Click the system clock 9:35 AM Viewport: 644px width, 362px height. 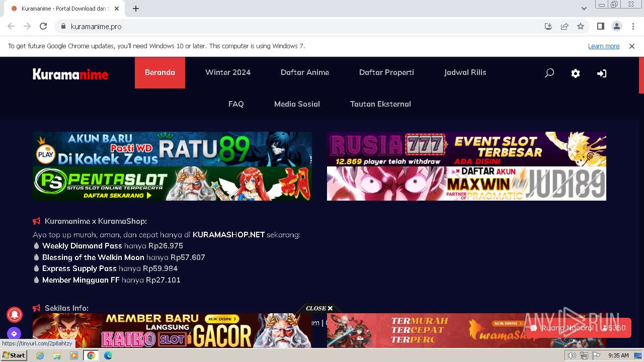point(618,355)
